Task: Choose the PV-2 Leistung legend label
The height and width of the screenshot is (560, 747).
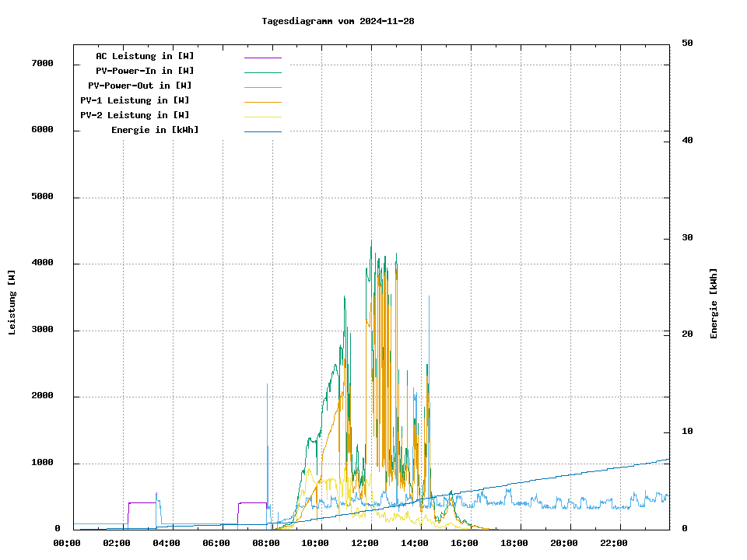Action: tap(135, 115)
